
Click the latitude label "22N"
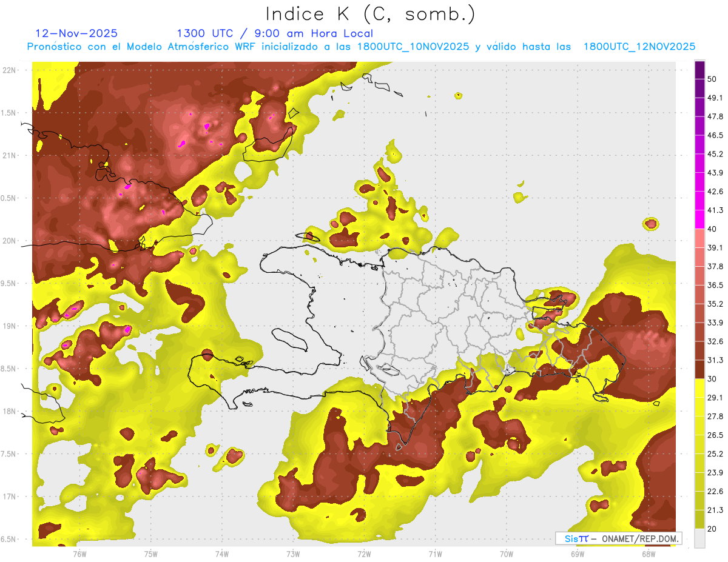pos(10,70)
